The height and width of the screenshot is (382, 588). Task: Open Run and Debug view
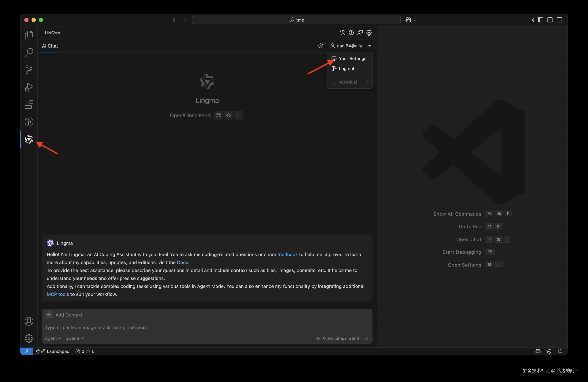(29, 87)
